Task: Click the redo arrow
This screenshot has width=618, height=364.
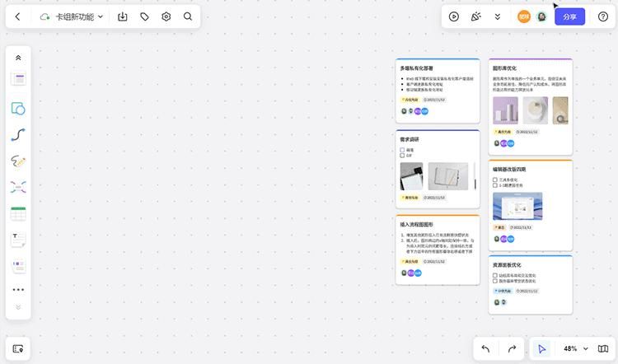Action: (x=512, y=348)
